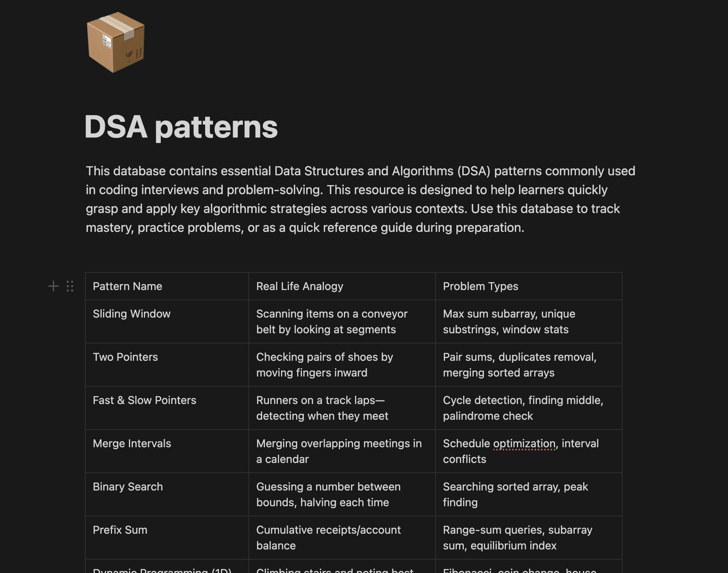The width and height of the screenshot is (728, 573).
Task: Open the Problem Types column menu
Action: click(x=480, y=286)
